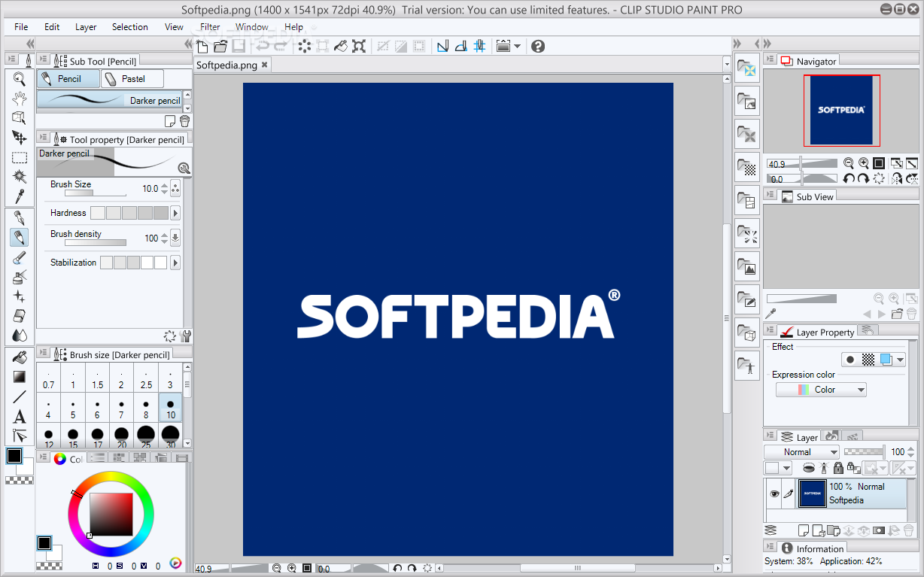Expand Hardness options arrow
The height and width of the screenshot is (577, 924).
(x=175, y=213)
